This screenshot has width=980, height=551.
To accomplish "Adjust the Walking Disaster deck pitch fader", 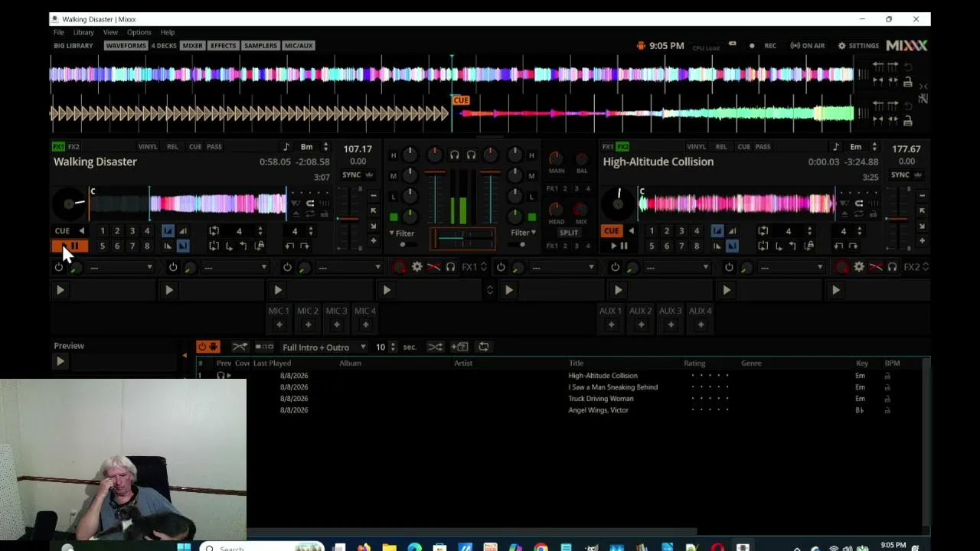I will (x=349, y=218).
